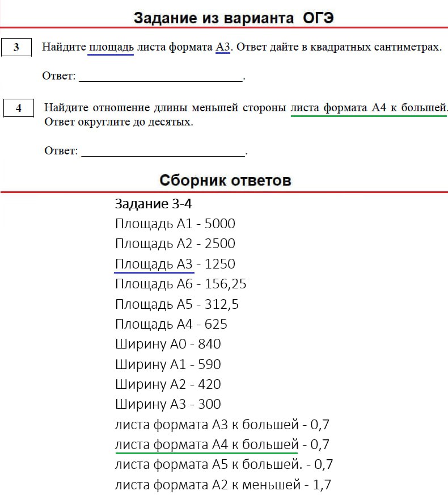Click the line 'Ширину А2 - 420'
The width and height of the screenshot is (448, 495).
[168, 384]
